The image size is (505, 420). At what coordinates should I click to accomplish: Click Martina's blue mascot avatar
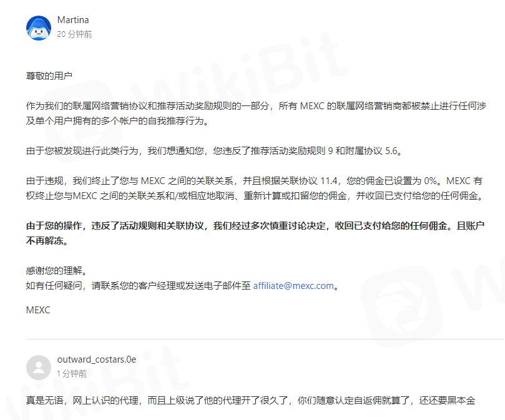39,28
